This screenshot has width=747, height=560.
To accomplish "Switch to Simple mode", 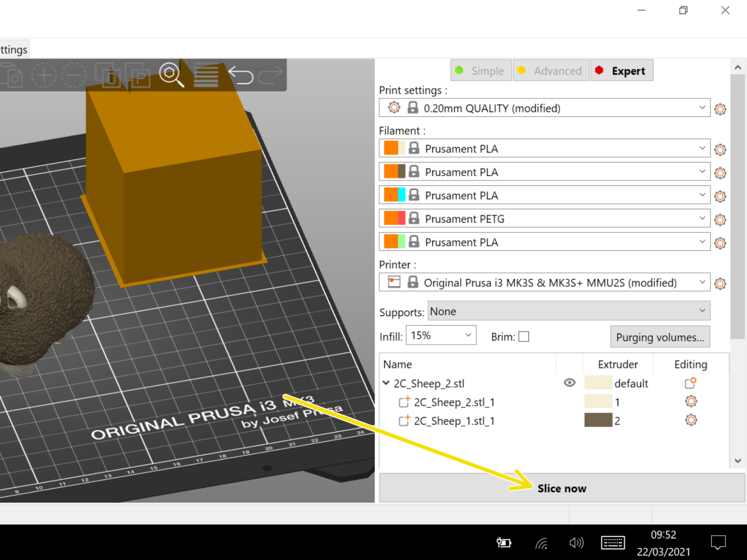I will click(480, 70).
